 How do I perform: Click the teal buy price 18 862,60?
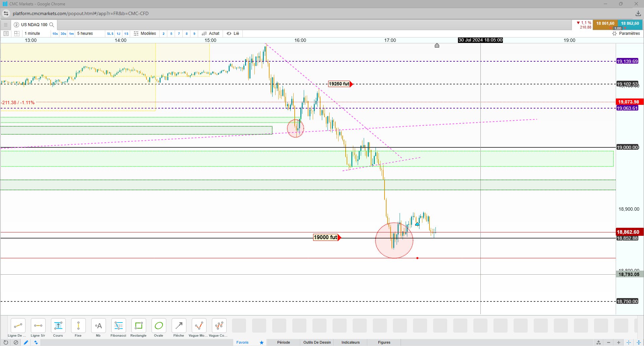(630, 24)
